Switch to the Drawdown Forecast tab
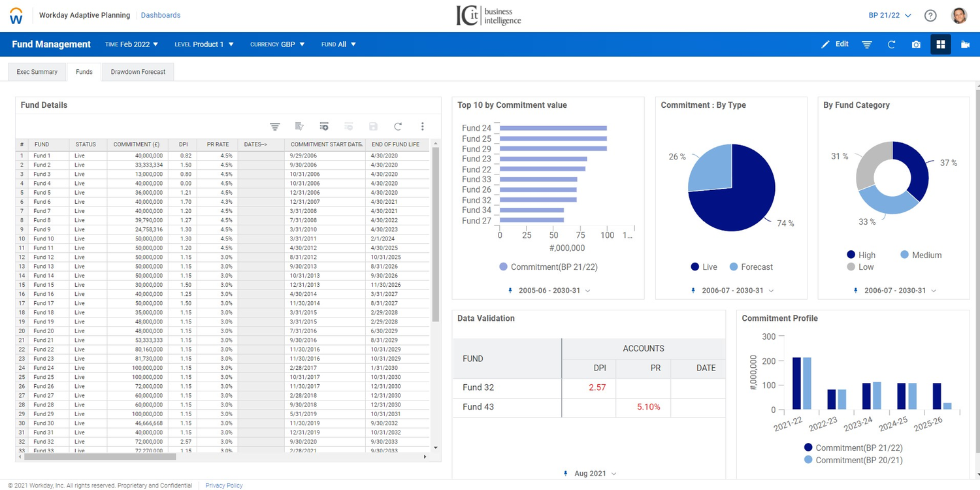Image resolution: width=980 pixels, height=490 pixels. coord(137,72)
